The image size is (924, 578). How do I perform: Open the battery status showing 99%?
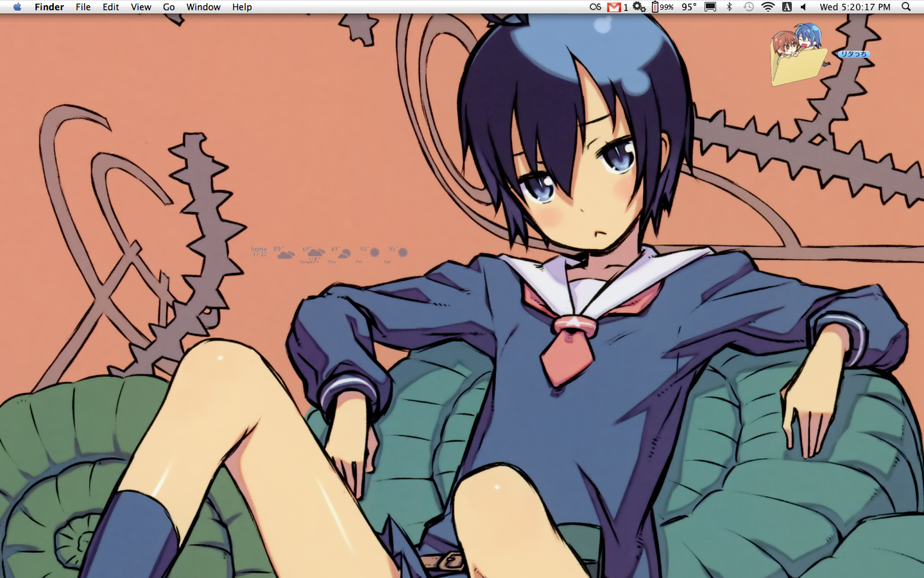[663, 7]
